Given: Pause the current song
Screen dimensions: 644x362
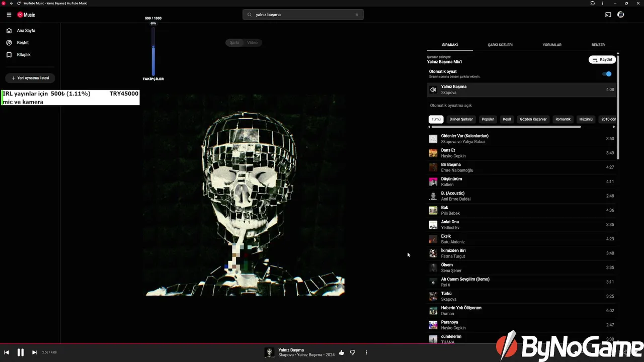Looking at the screenshot, I should click(x=21, y=352).
